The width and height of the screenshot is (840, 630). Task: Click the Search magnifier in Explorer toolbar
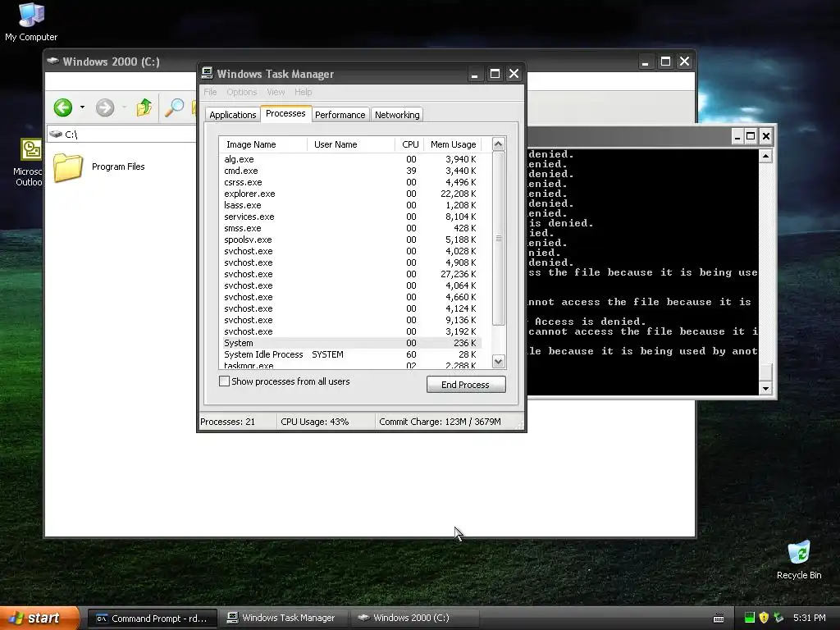point(174,107)
